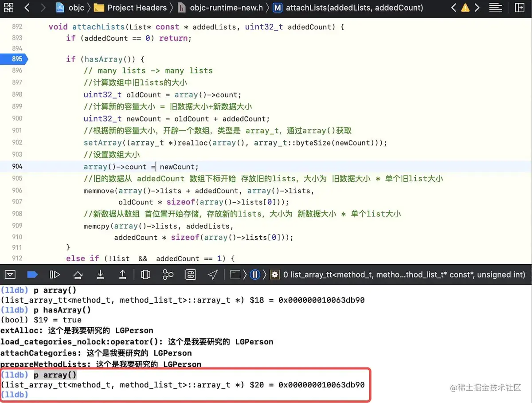532x403 pixels.
Task: Click line number 892 in gutter
Action: [17, 27]
